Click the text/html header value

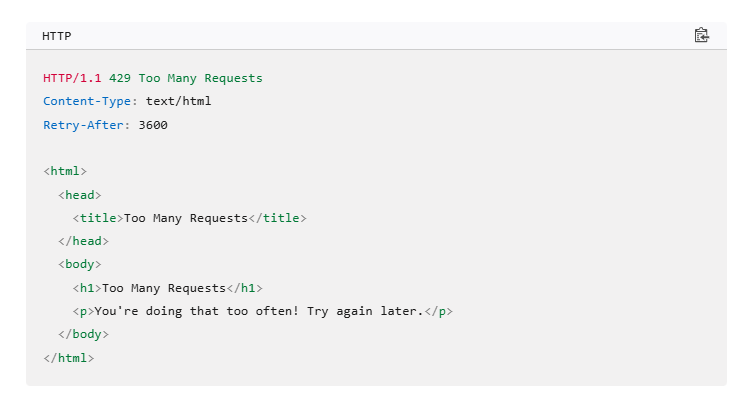point(178,101)
